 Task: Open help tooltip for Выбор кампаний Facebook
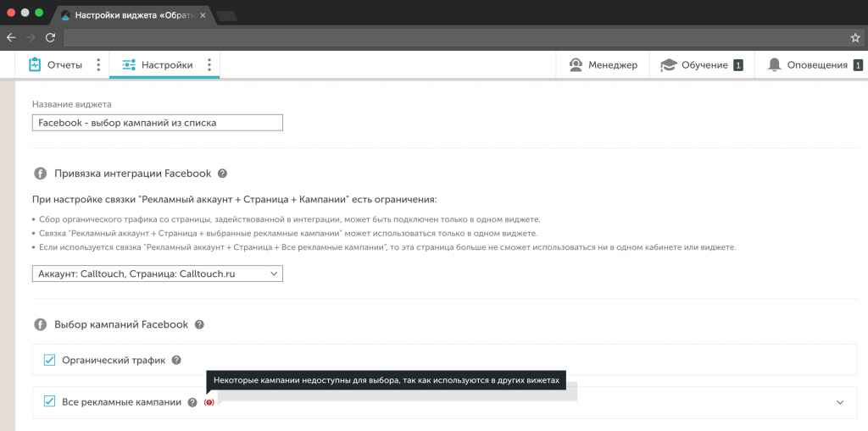(199, 325)
